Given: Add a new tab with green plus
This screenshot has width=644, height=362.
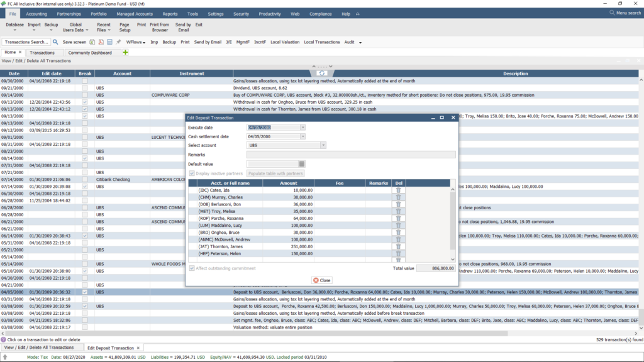Looking at the screenshot, I should point(126,53).
